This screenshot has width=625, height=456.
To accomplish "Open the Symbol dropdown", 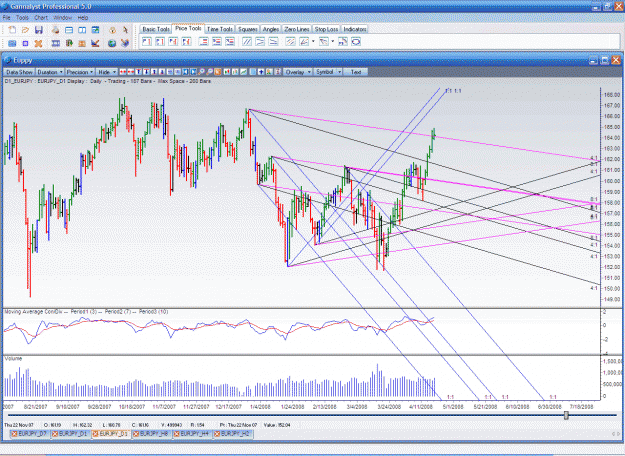I will (x=328, y=72).
